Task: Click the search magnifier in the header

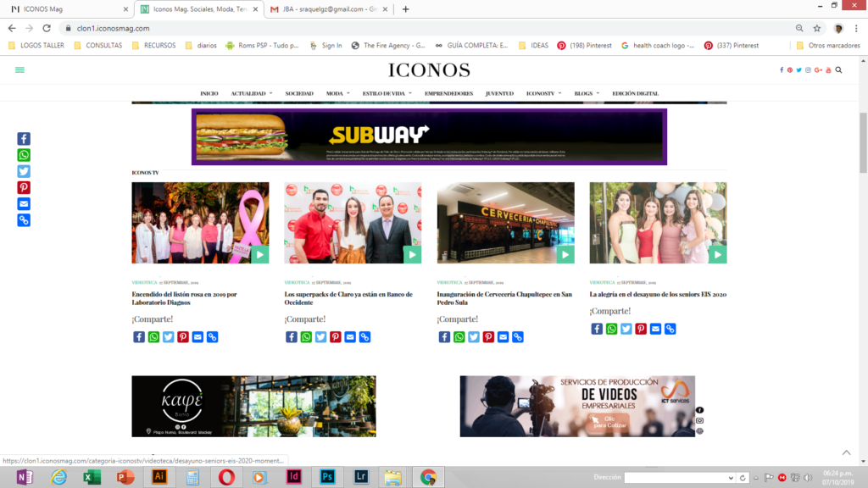Action: pyautogui.click(x=838, y=70)
